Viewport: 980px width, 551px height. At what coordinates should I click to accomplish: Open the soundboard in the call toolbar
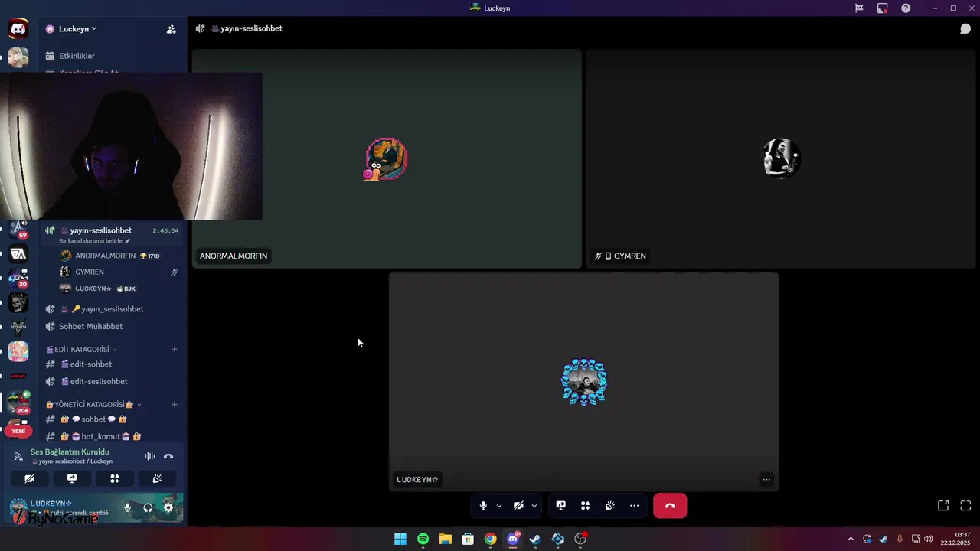609,506
